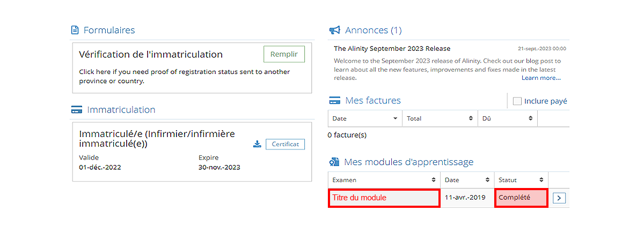Click the Mes factures card icon

[x=334, y=101]
